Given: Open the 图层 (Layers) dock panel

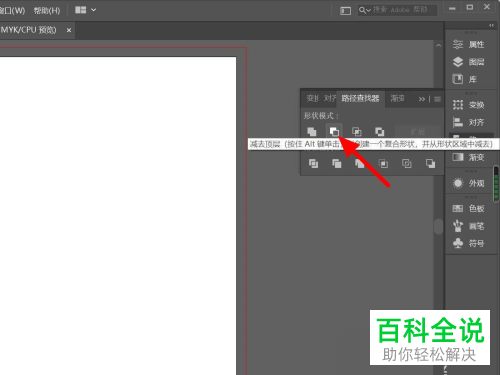Looking at the screenshot, I should click(469, 62).
